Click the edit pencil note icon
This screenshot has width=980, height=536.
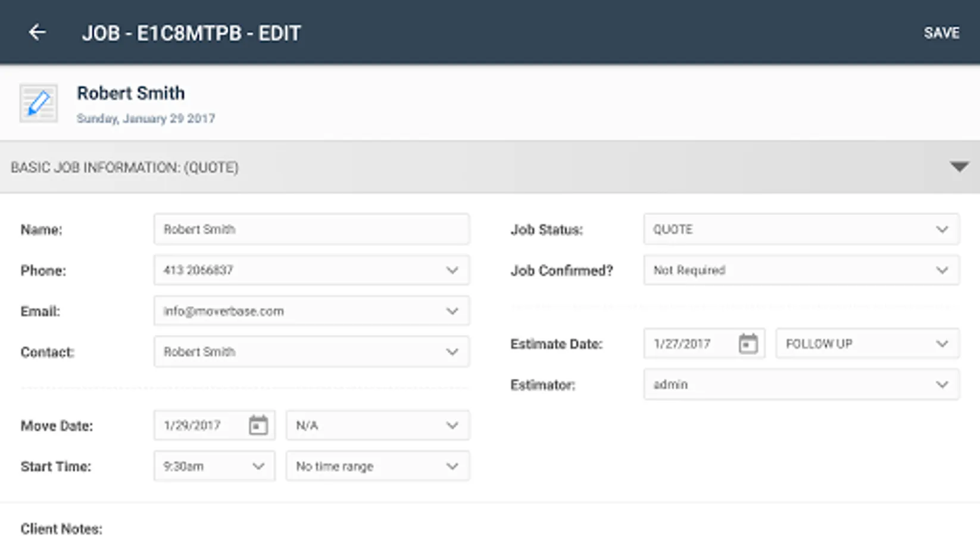[x=39, y=103]
